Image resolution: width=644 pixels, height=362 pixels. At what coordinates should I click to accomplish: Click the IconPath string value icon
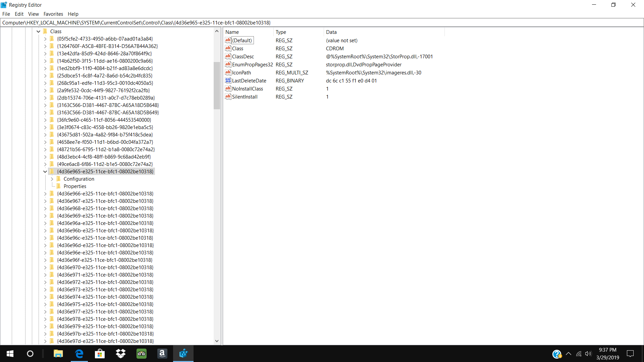pyautogui.click(x=228, y=72)
